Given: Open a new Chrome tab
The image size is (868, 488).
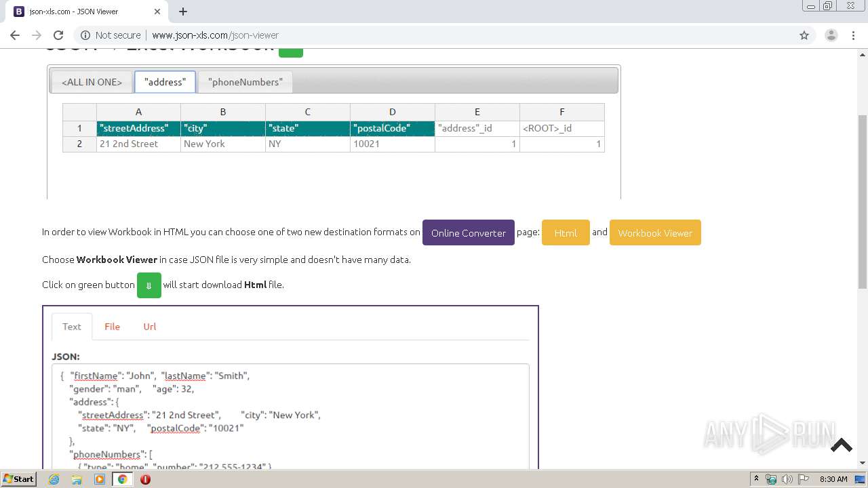Looking at the screenshot, I should click(182, 12).
